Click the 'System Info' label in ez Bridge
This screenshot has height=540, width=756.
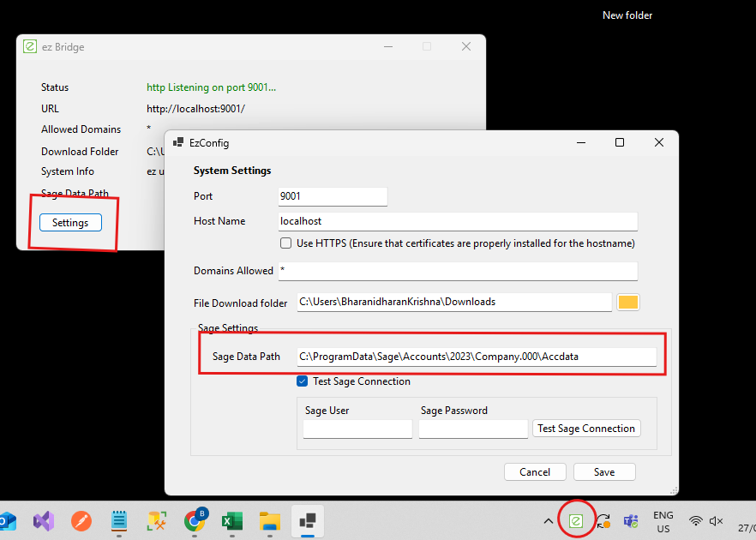pos(68,171)
